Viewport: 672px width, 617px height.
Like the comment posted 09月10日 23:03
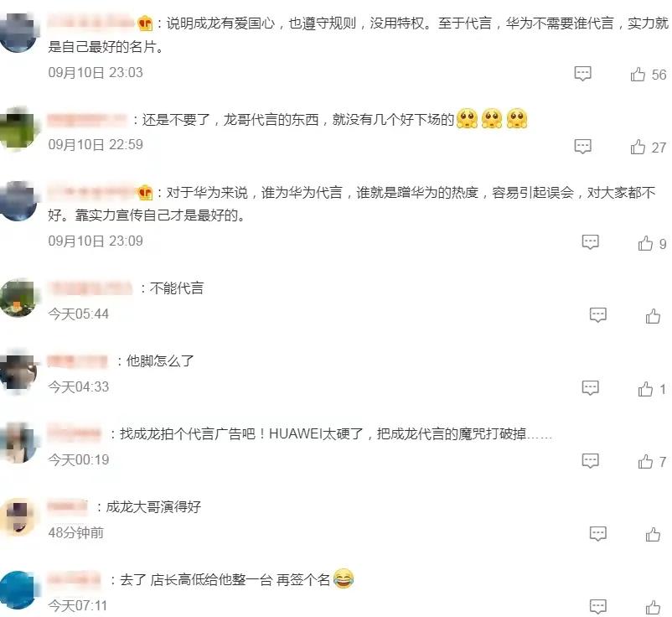point(638,74)
